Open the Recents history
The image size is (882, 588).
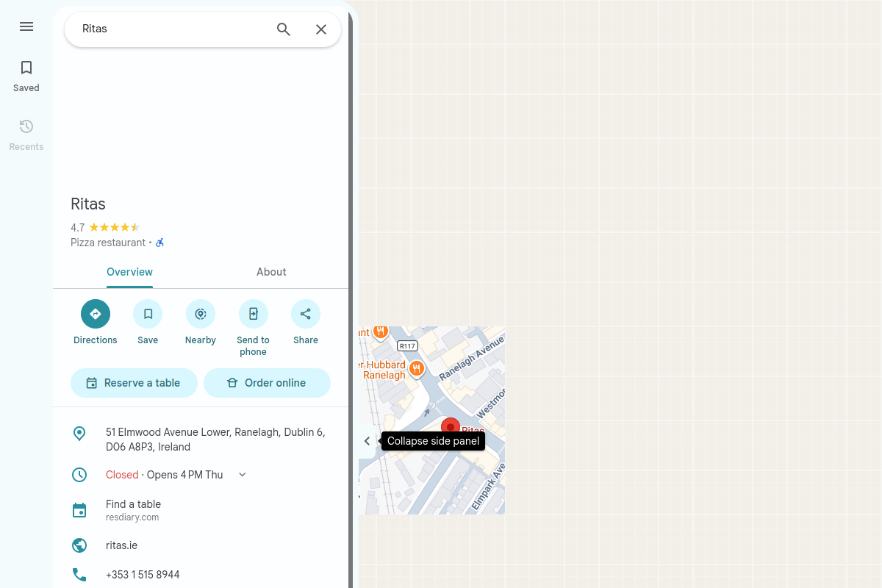point(26,135)
